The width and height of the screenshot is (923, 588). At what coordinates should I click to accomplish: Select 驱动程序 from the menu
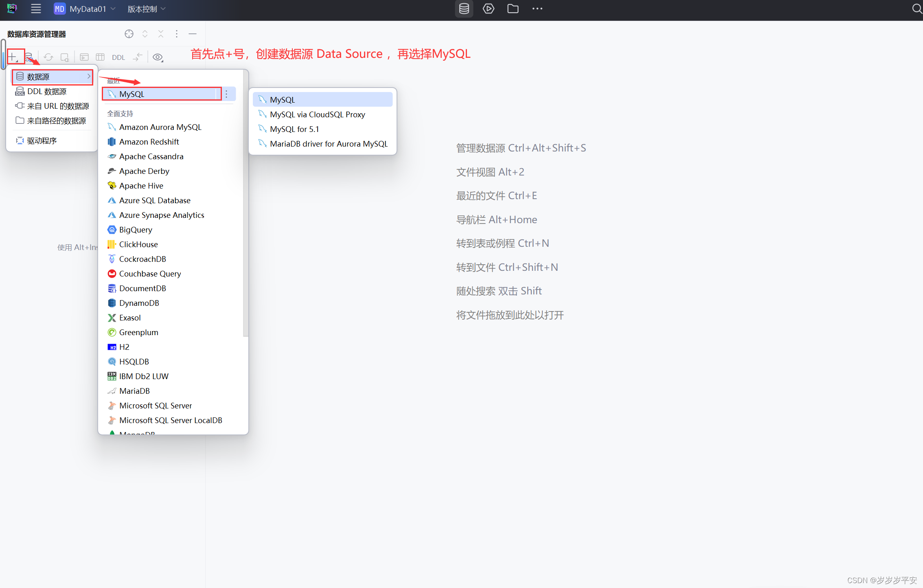tap(42, 140)
